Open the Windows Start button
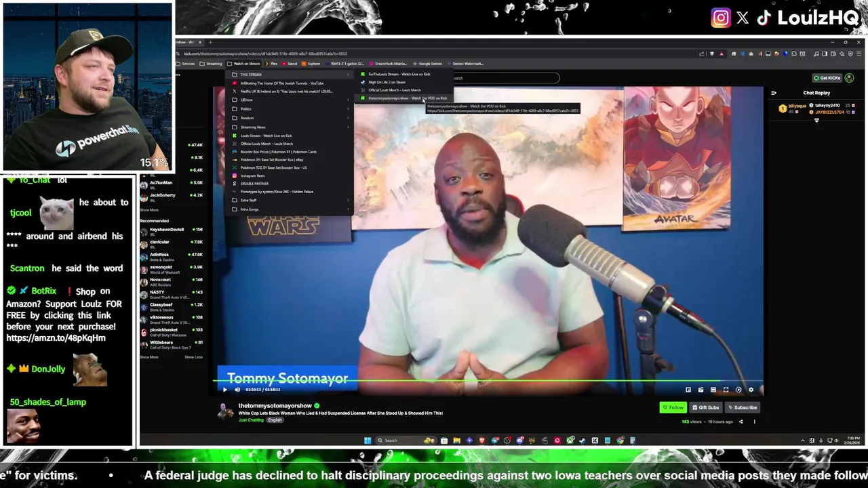 [x=368, y=441]
